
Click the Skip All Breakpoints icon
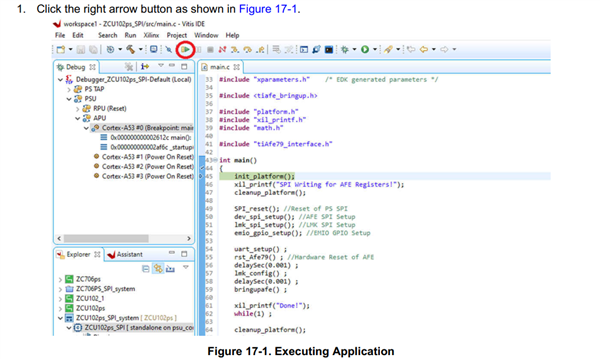pos(168,49)
